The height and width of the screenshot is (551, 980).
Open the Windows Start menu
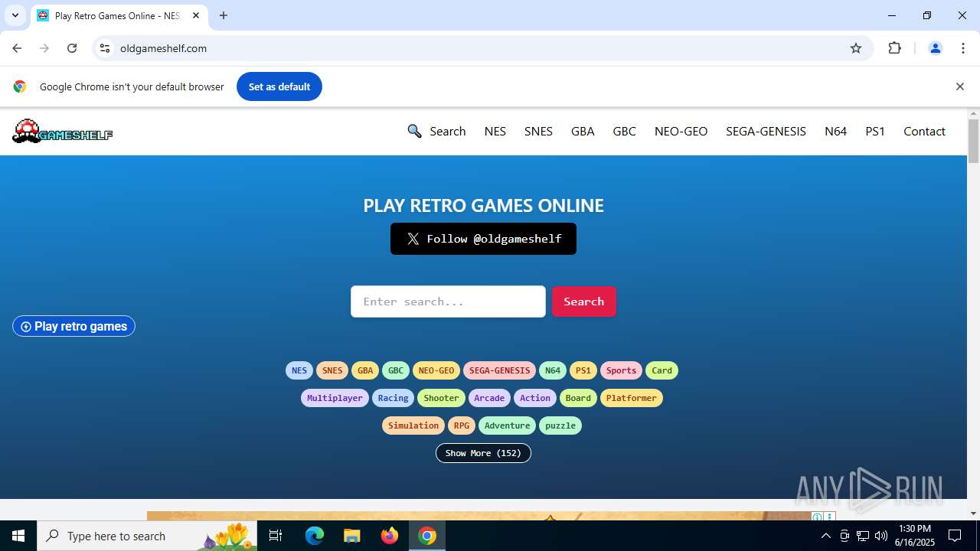click(18, 536)
